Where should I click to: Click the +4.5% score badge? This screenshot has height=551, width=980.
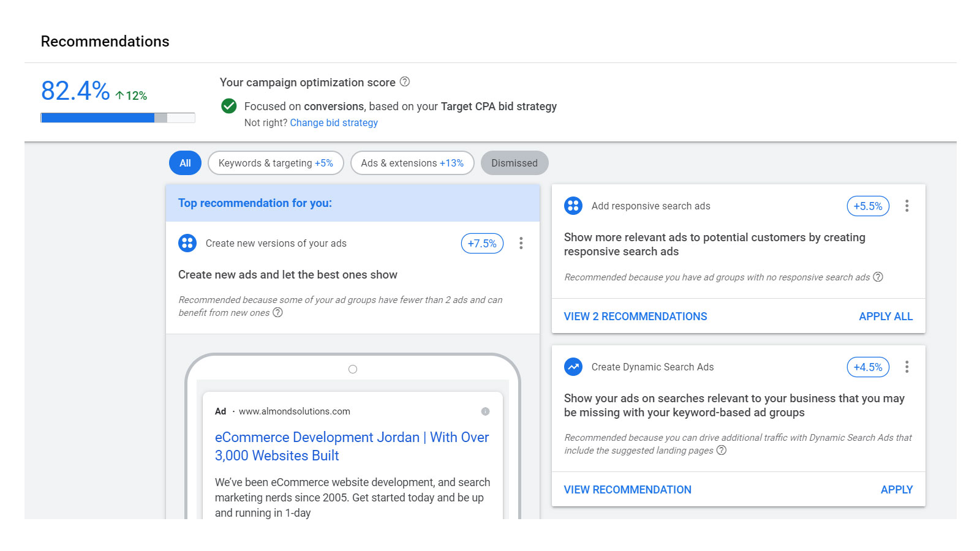tap(868, 367)
